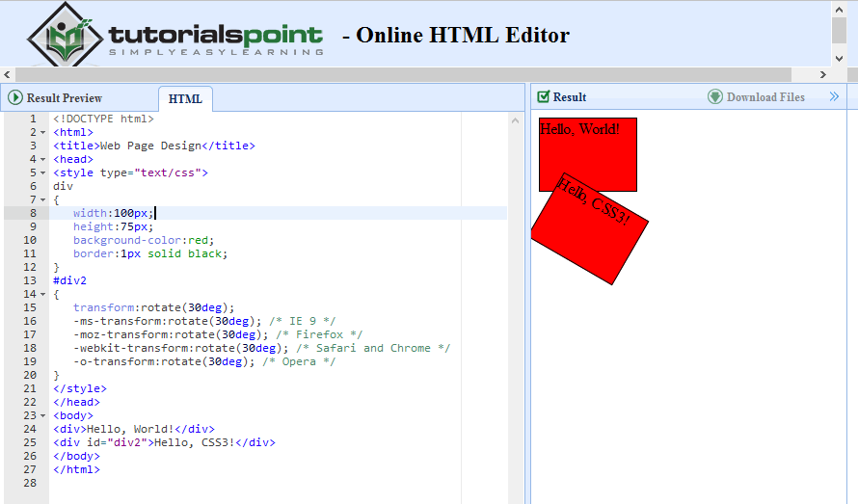This screenshot has height=504, width=858.
Task: Click the double-chevron expand icon beside Download Files
Action: click(x=834, y=97)
